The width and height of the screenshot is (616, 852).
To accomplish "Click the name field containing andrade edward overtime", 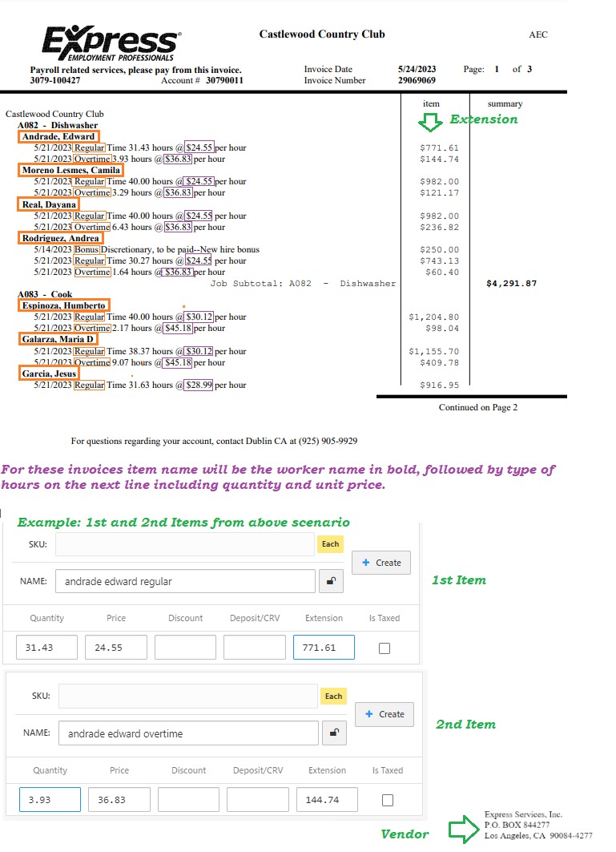I will click(x=188, y=733).
